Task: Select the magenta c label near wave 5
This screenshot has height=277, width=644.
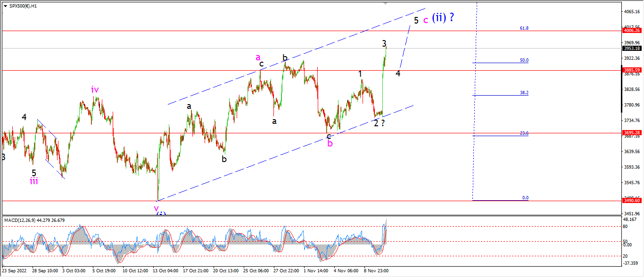Action: tap(426, 20)
